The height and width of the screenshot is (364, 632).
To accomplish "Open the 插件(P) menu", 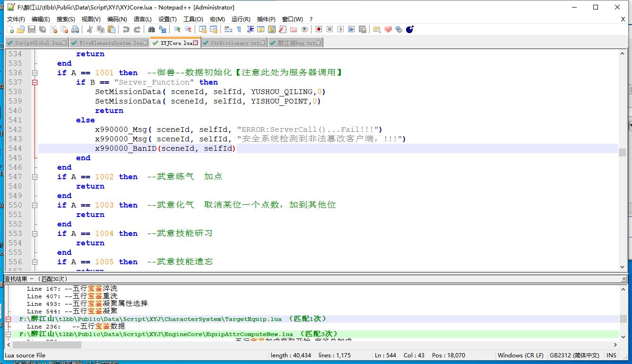I will [266, 19].
